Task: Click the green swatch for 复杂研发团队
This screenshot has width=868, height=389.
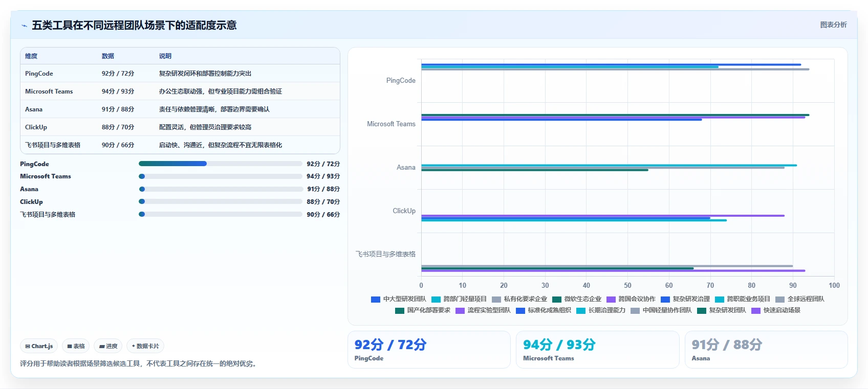Action: click(x=702, y=310)
